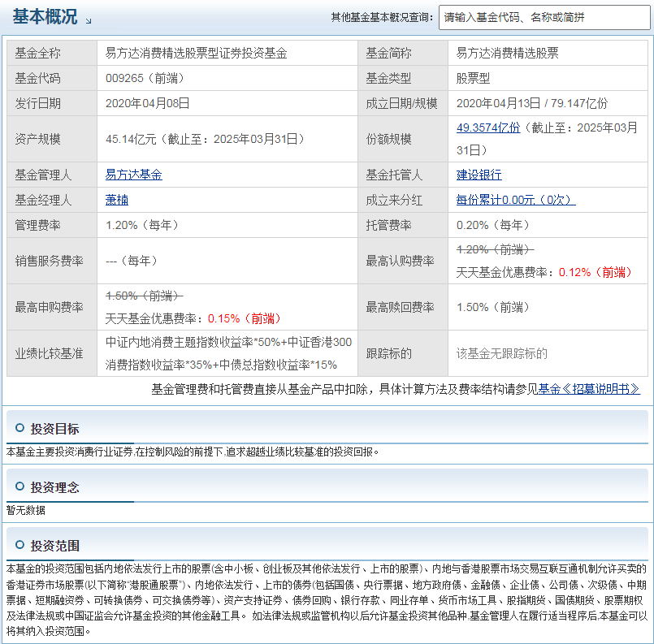Click the 托管费率 label cell
Viewport: 654px width, 644px height.
tap(403, 225)
